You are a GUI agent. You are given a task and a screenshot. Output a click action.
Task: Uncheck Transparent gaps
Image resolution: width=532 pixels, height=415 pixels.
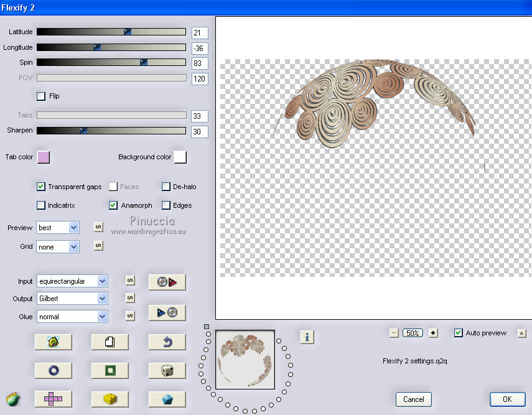click(41, 186)
